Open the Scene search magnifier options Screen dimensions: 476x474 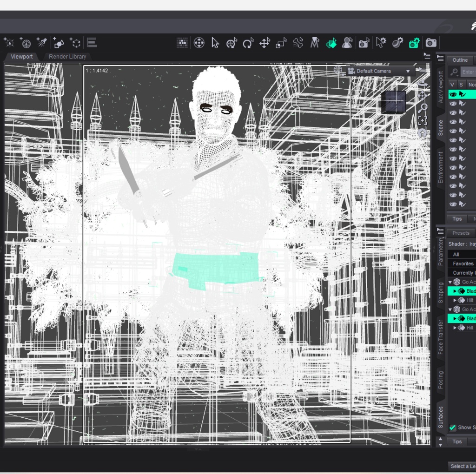click(x=454, y=72)
